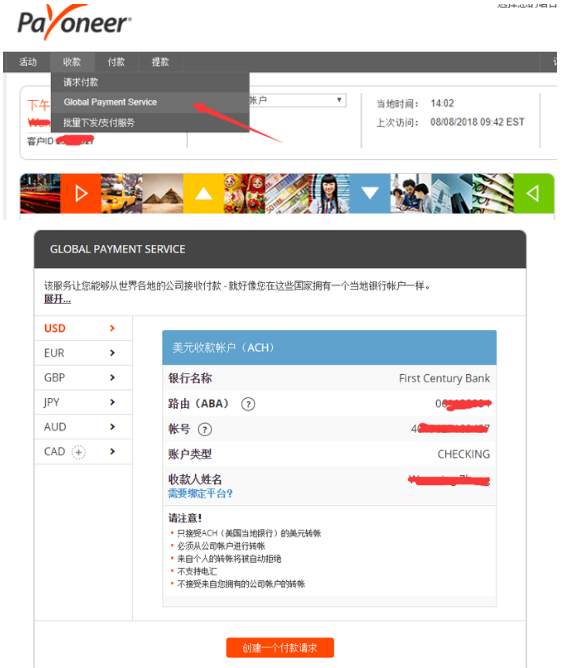This screenshot has width=588, height=668.
Task: Select the USD currency tab
Action: (83, 328)
